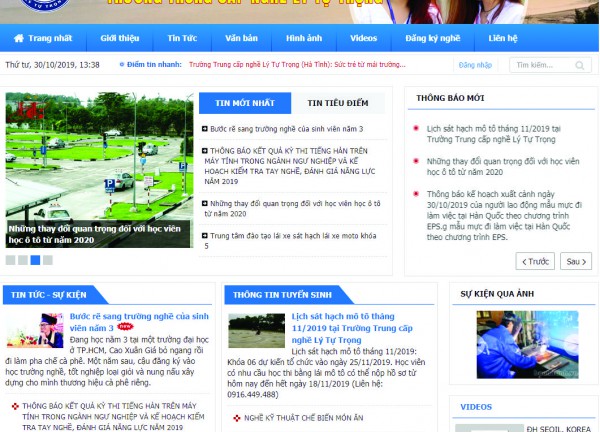Open 'Lịch sát hạch mô tô' notice in Thông báo mới
600x432 pixels.
pos(494,134)
